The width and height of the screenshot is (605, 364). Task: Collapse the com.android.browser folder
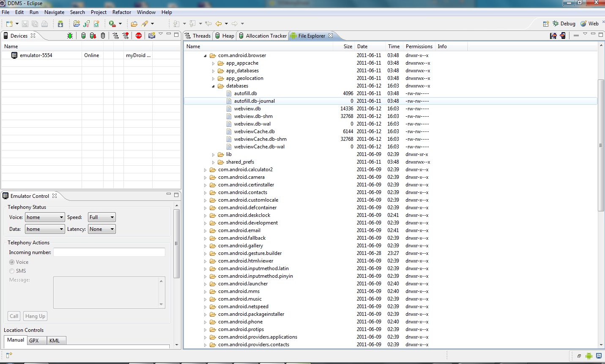tap(205, 55)
